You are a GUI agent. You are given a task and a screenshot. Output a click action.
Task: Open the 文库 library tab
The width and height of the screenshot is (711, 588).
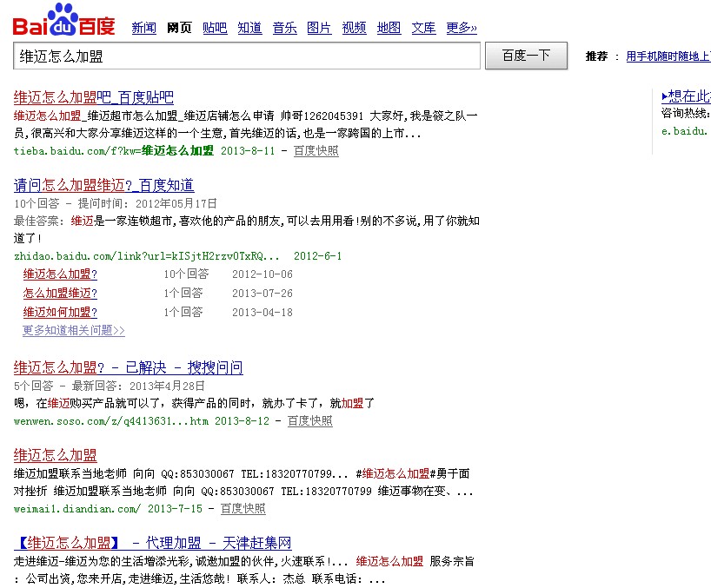tap(423, 28)
